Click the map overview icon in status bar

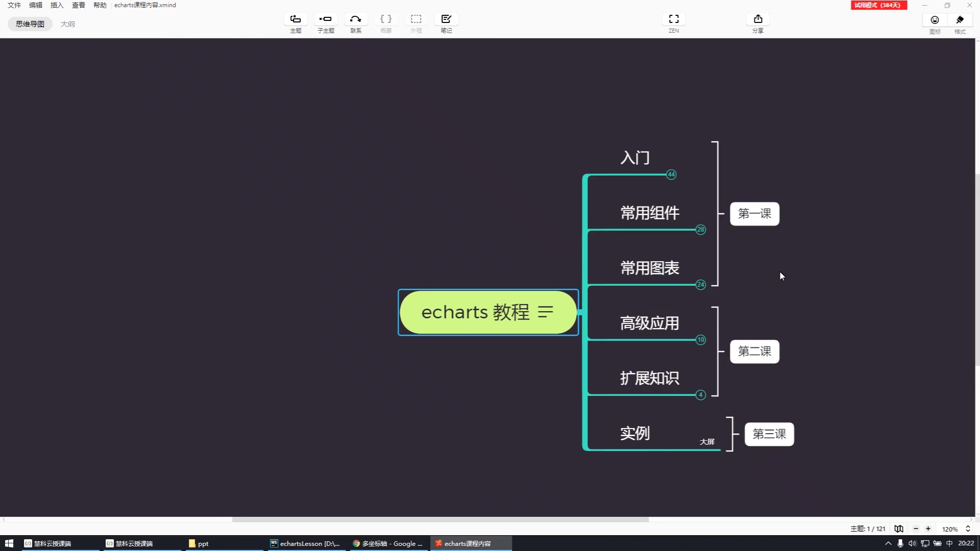click(x=899, y=529)
